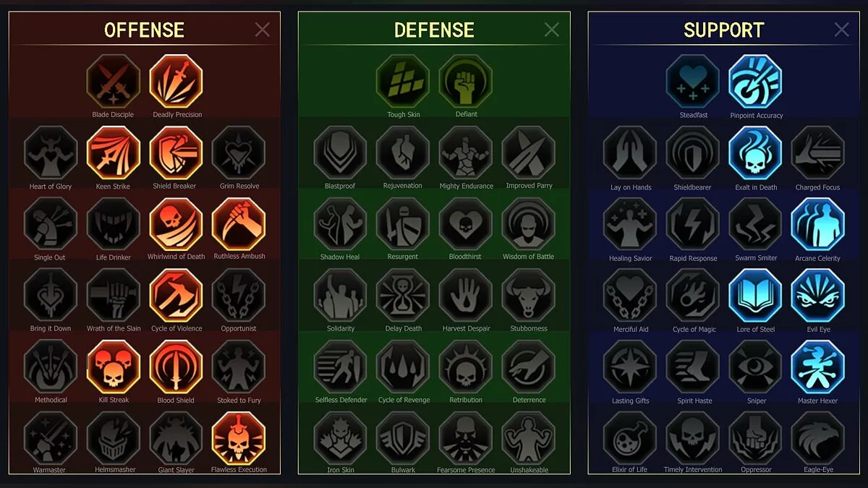Choose the Tough Skin defense mastery
Screen dimensions: 868x488
(x=403, y=81)
